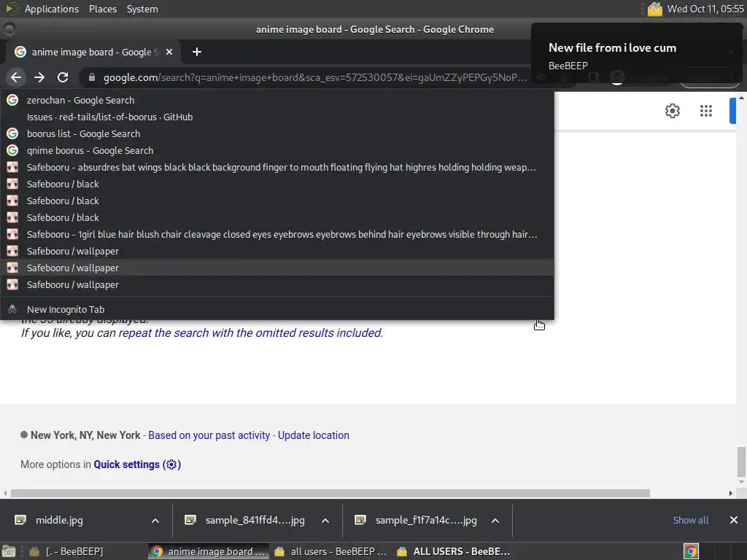
Task: Select history entry Issues red-tails/list-of-boorus GitHub
Action: tap(277, 117)
